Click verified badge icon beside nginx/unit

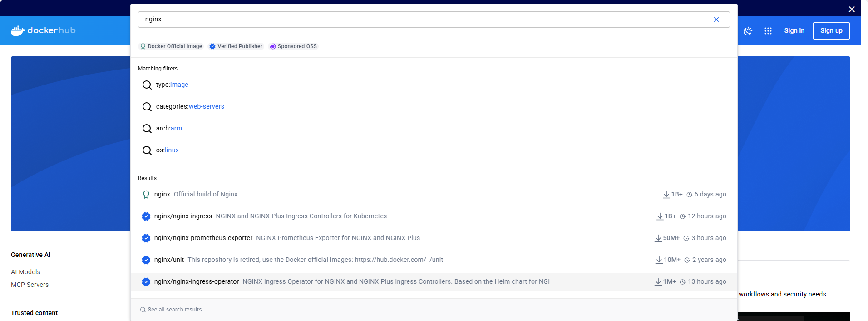(146, 260)
